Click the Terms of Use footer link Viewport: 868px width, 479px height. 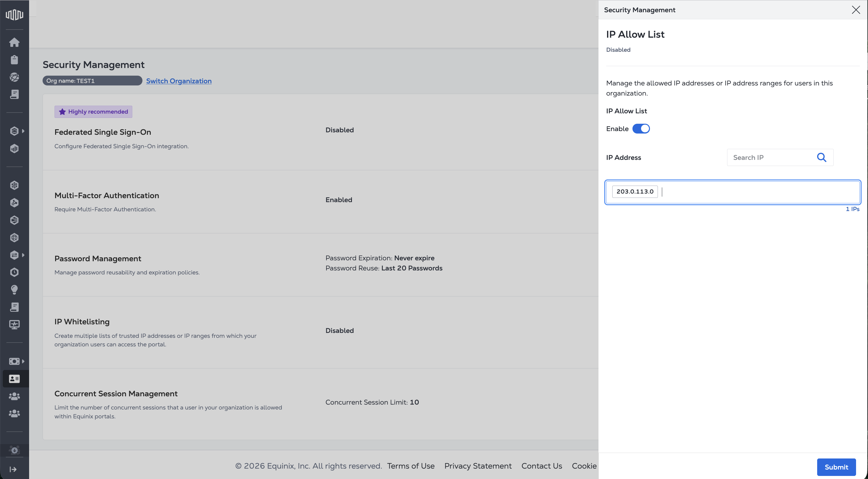pos(410,466)
